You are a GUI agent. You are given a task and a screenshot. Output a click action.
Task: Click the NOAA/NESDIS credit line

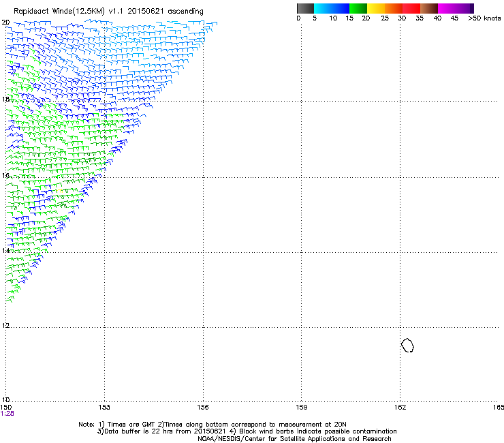294,439
